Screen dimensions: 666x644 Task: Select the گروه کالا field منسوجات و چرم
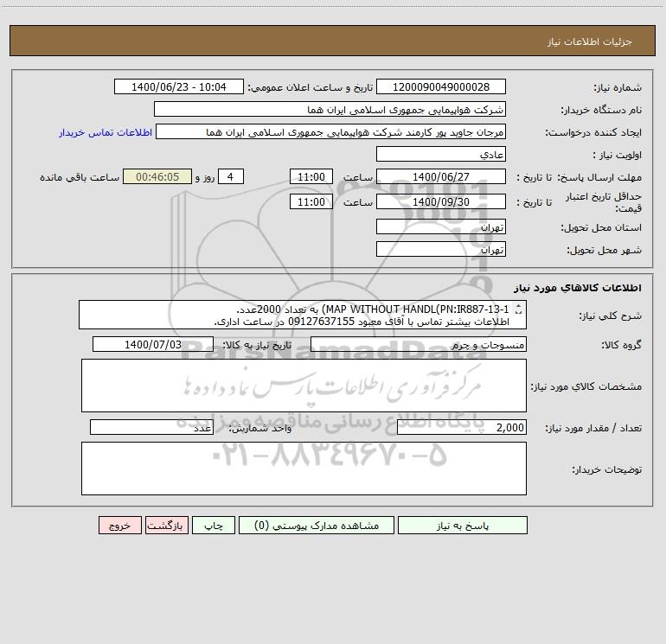[419, 344]
